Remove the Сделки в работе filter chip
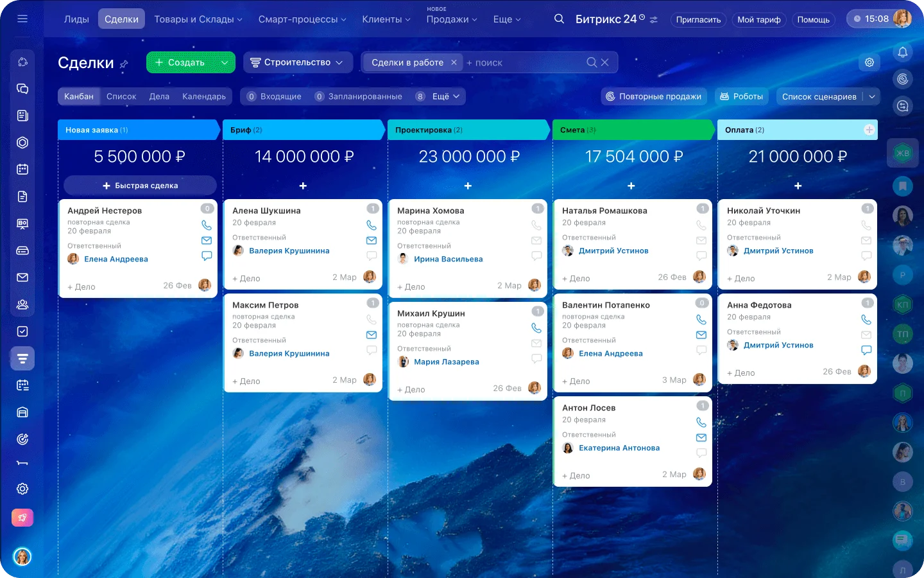Viewport: 924px width, 578px height. 454,62
